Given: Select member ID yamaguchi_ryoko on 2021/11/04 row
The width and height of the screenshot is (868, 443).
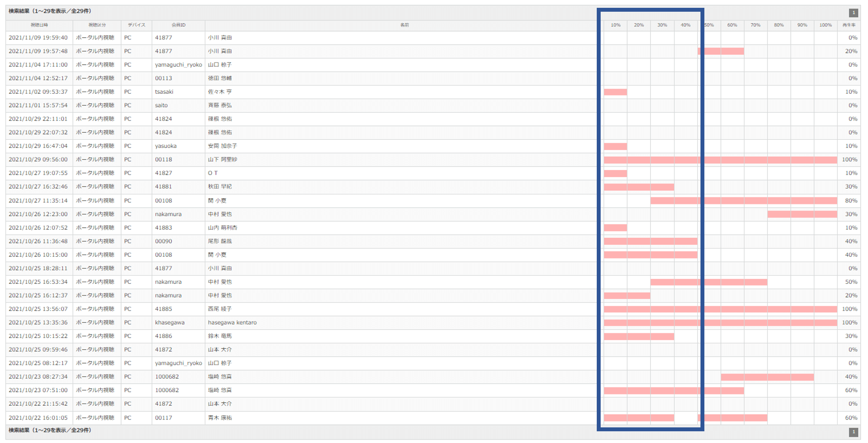Looking at the screenshot, I should (178, 65).
